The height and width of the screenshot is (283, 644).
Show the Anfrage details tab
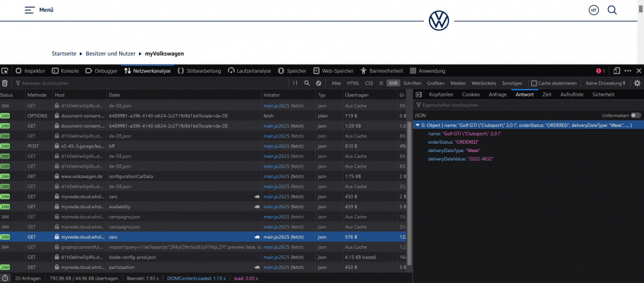(x=497, y=95)
